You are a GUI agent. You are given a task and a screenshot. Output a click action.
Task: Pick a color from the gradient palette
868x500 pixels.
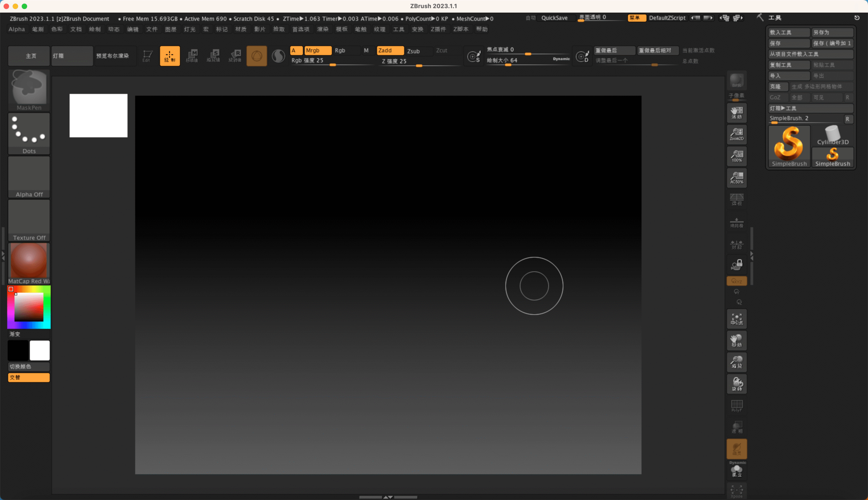tap(29, 307)
